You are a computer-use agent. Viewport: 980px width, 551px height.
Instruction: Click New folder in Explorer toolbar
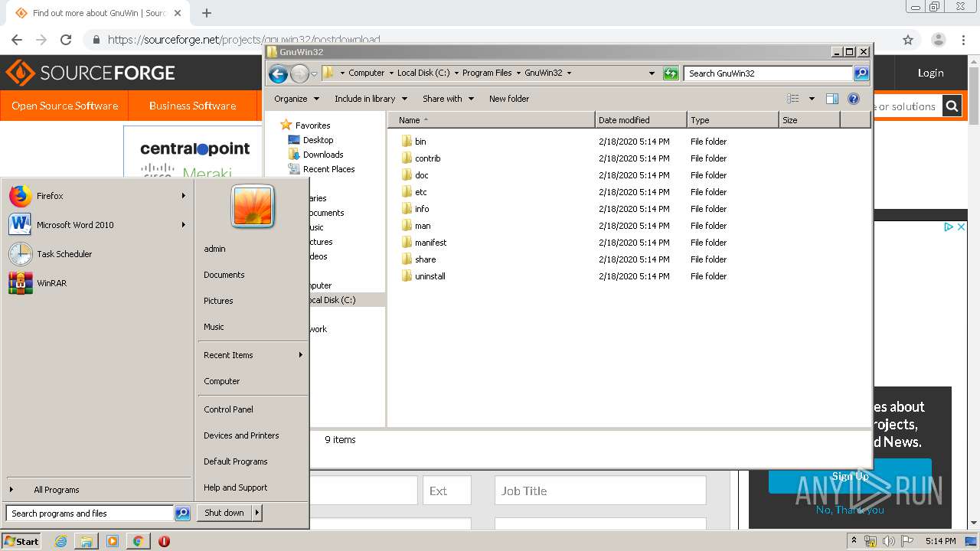(509, 99)
